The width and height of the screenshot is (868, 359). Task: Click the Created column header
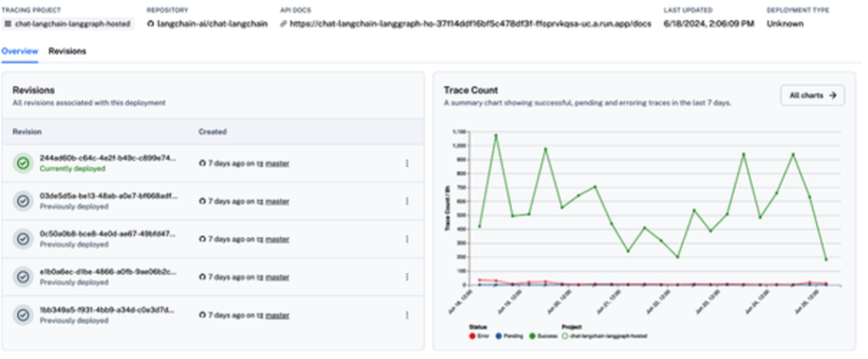(x=213, y=131)
